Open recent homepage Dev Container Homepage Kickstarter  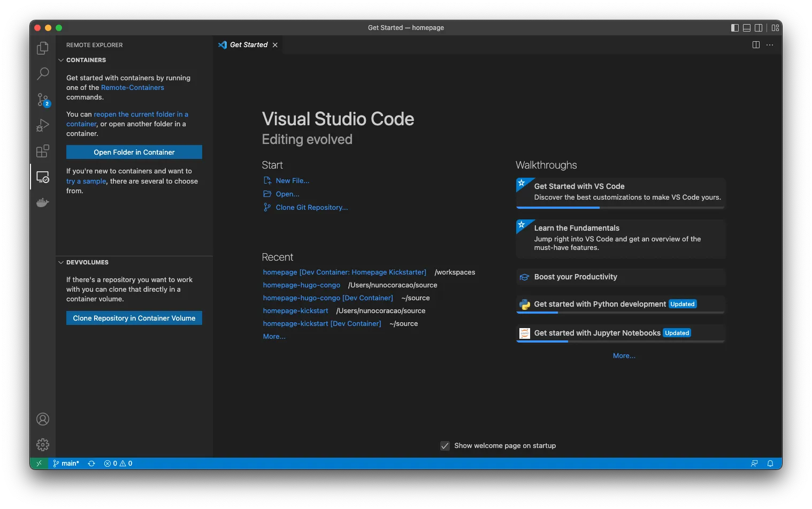tap(344, 272)
